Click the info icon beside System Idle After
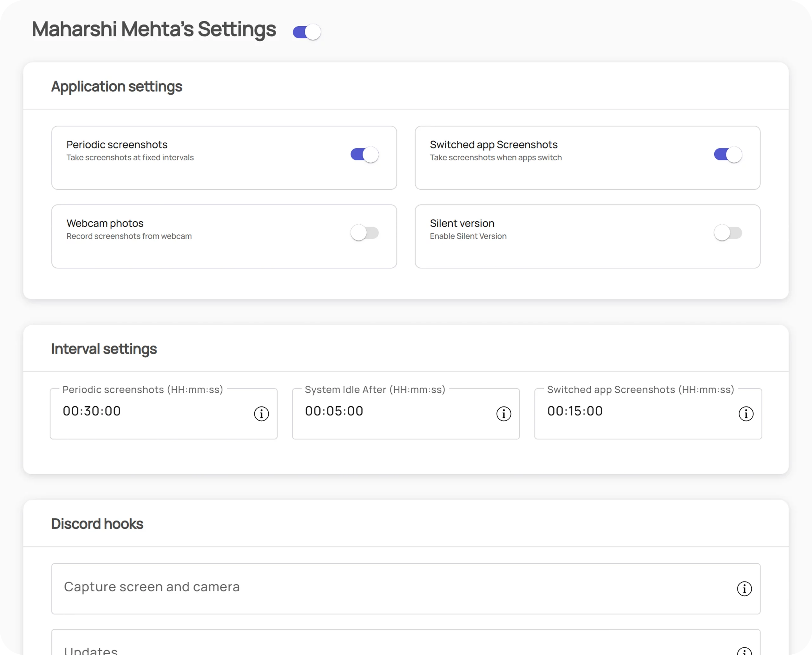Viewport: 812px width, 655px height. click(504, 414)
